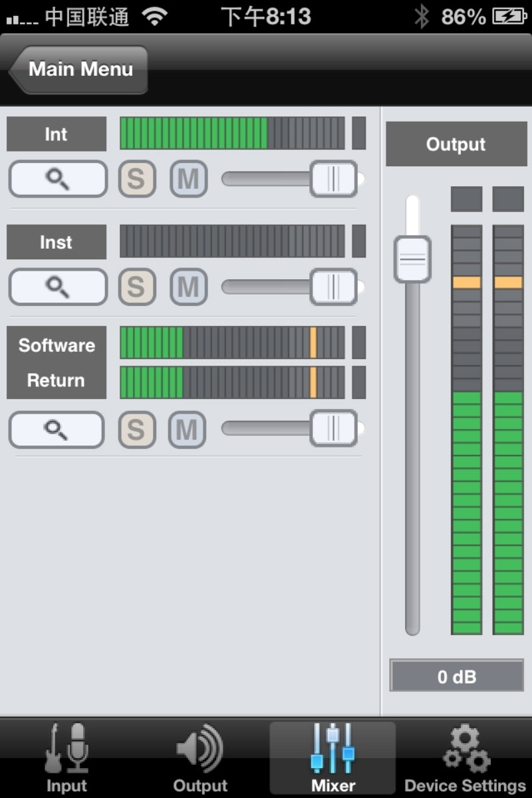
Task: Tap the status bar clock
Action: point(266,17)
